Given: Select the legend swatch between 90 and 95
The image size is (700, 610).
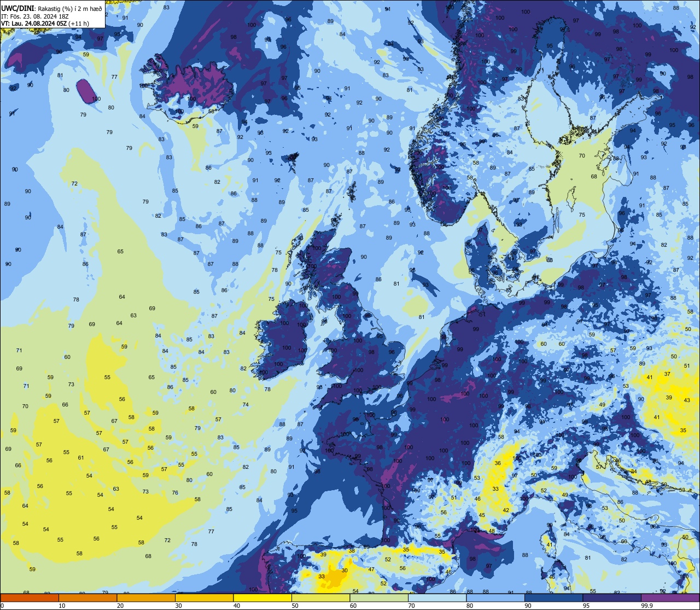Looking at the screenshot, I should [553, 597].
